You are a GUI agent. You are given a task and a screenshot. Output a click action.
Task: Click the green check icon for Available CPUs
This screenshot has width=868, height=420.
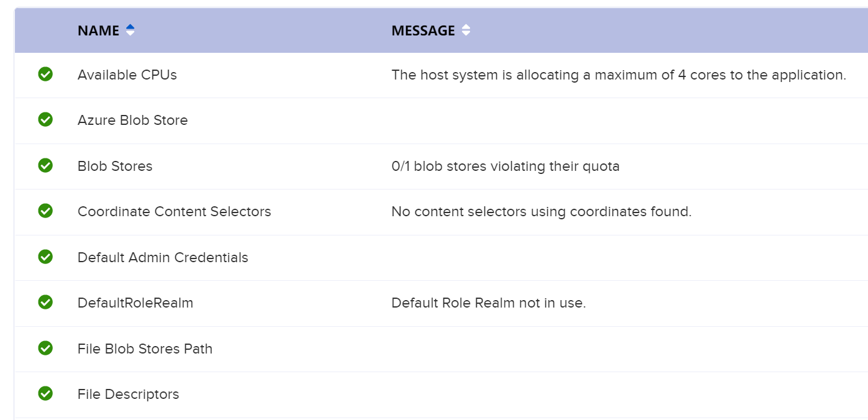click(45, 74)
